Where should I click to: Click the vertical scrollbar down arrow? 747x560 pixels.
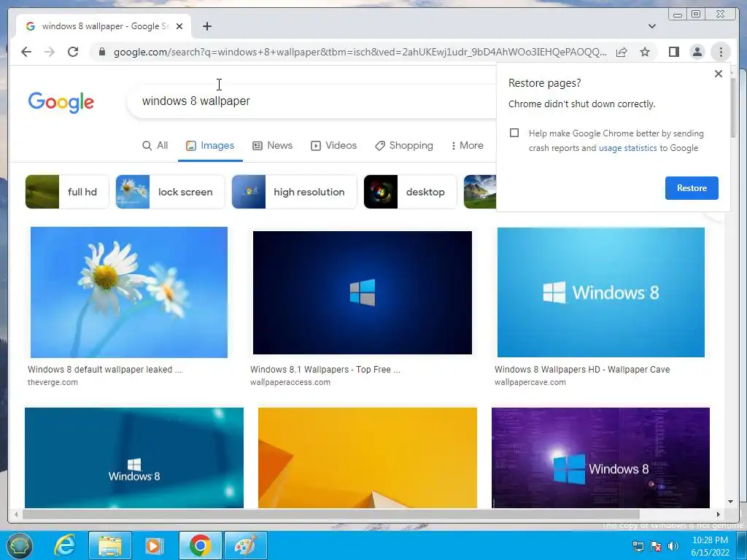pos(730,502)
